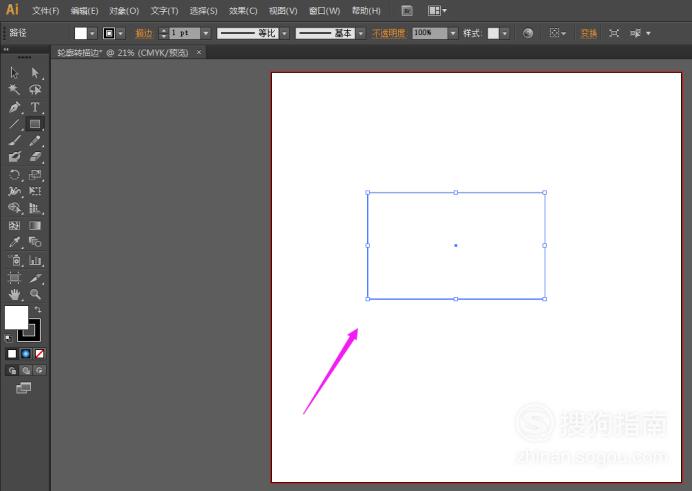Viewport: 692px width, 491px height.
Task: Select the Scale tool
Action: pos(35,175)
